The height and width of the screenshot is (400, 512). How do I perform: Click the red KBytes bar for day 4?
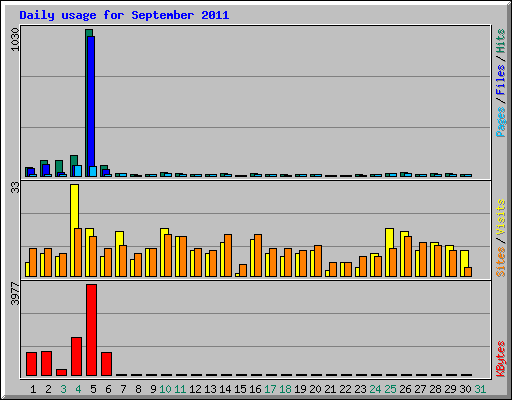[76, 357]
